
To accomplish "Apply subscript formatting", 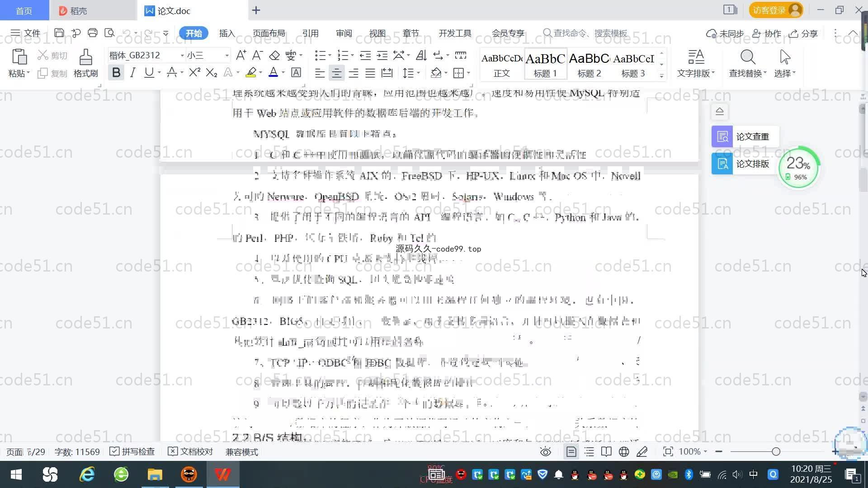I will point(212,72).
